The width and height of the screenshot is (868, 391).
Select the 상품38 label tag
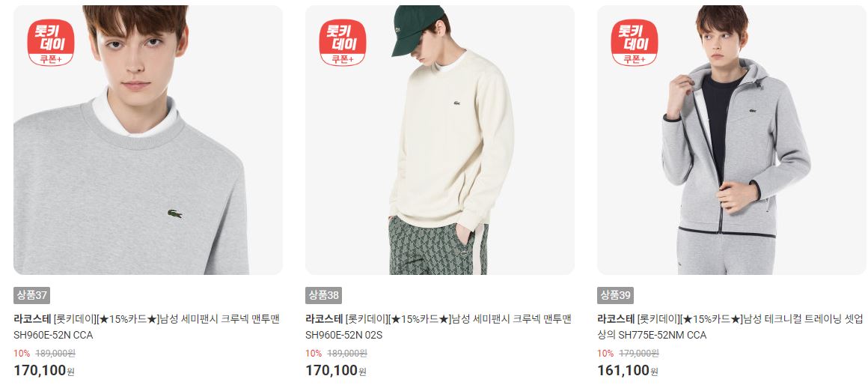point(324,295)
